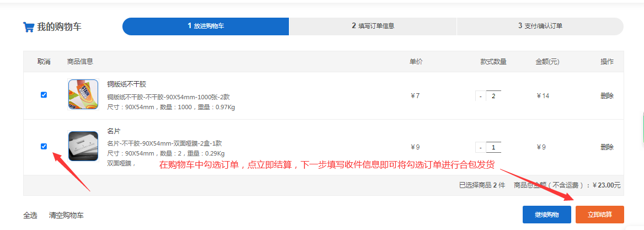Delete the 名片 item from cart

[607, 147]
